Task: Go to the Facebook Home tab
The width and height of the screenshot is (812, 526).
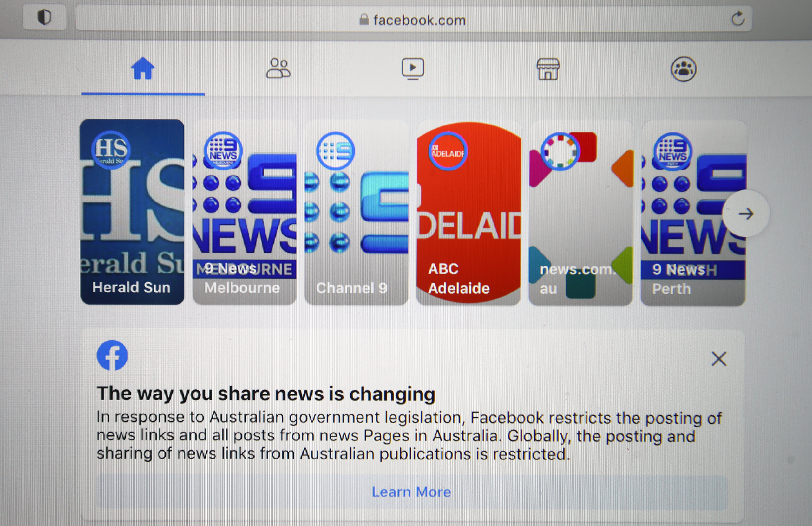Action: tap(143, 68)
